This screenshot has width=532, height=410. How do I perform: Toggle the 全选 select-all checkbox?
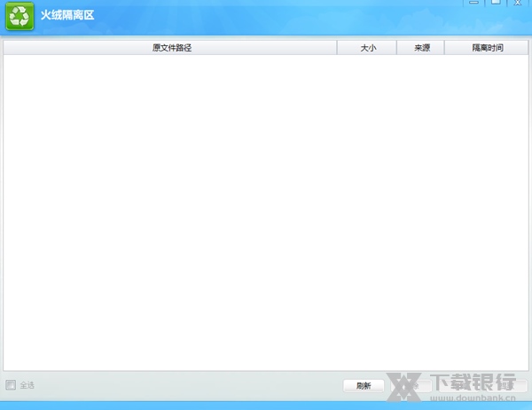[11, 385]
